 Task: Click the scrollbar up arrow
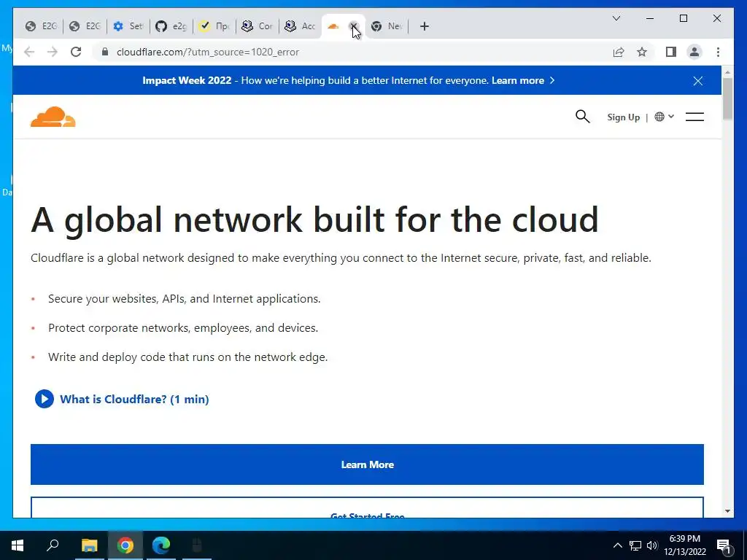pyautogui.click(x=727, y=72)
